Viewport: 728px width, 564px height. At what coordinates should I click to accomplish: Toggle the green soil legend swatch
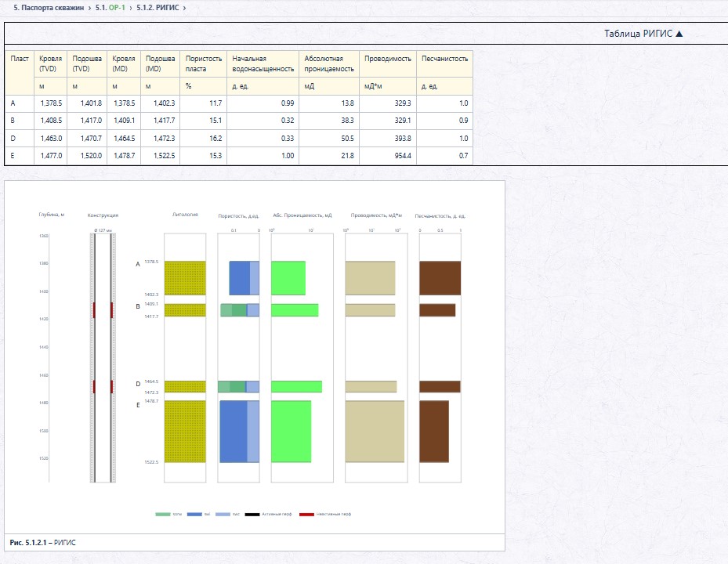point(162,515)
